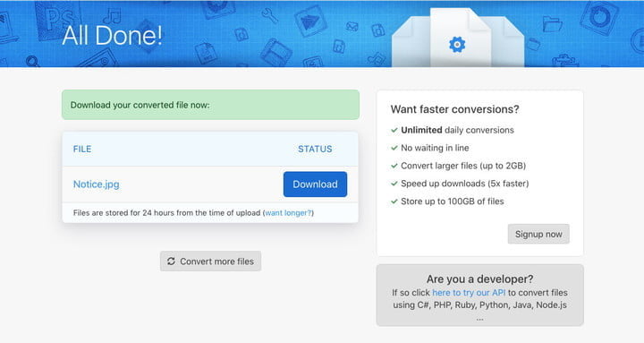This screenshot has width=644, height=343.
Task: Click the 'want longer?' link
Action: coord(288,213)
